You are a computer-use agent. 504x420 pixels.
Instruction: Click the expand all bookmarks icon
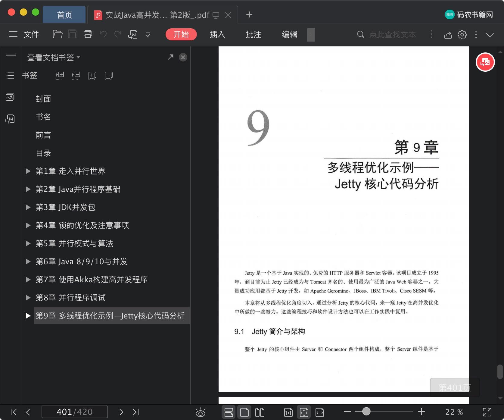pos(60,75)
